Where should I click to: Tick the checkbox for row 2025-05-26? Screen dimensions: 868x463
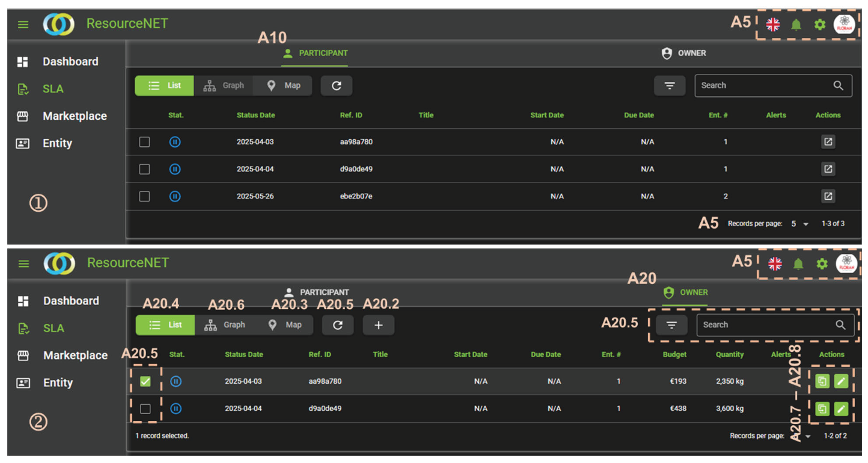click(x=144, y=196)
